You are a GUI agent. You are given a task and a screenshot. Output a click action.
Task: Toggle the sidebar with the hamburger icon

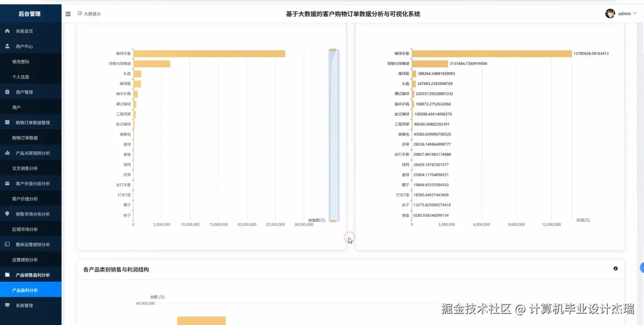coord(68,14)
